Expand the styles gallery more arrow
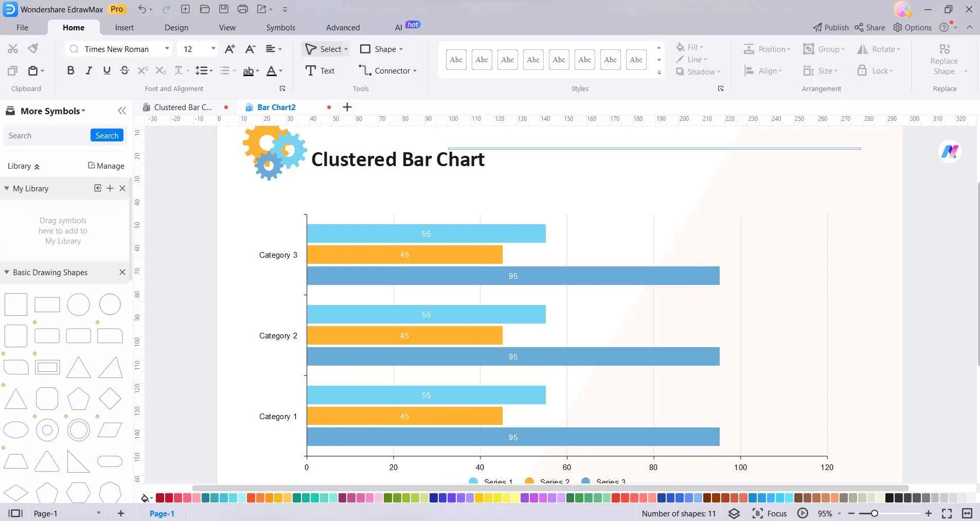Screen dimensions: 980x521 point(659,72)
